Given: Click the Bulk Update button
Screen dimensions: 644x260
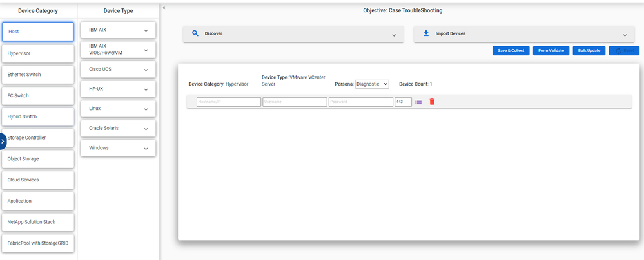Looking at the screenshot, I should tap(589, 50).
